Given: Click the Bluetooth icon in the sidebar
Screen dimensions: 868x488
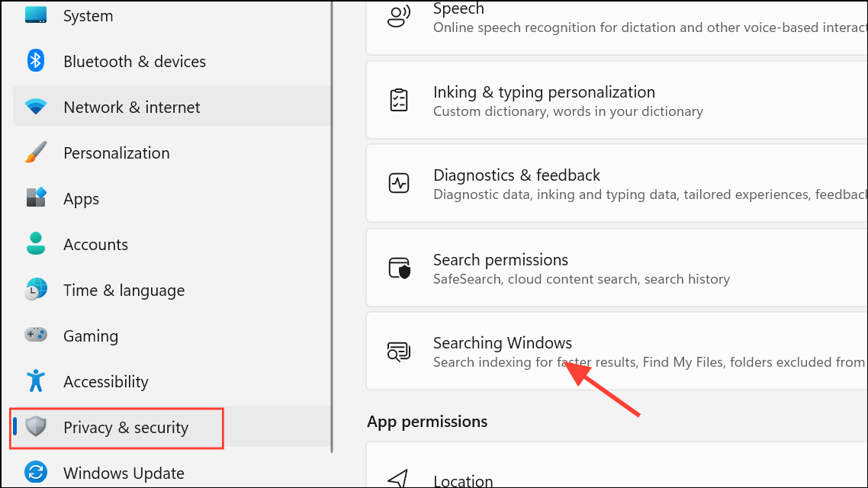Looking at the screenshot, I should pyautogui.click(x=36, y=61).
